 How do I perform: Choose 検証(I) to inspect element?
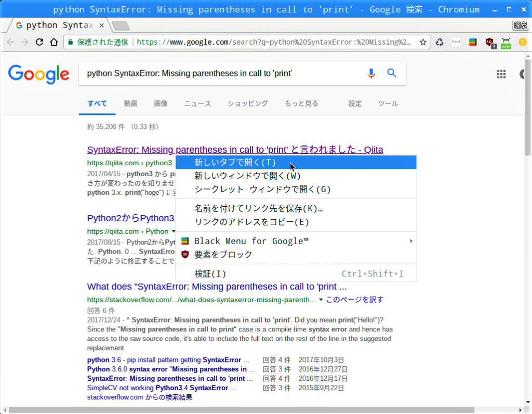[x=296, y=274]
